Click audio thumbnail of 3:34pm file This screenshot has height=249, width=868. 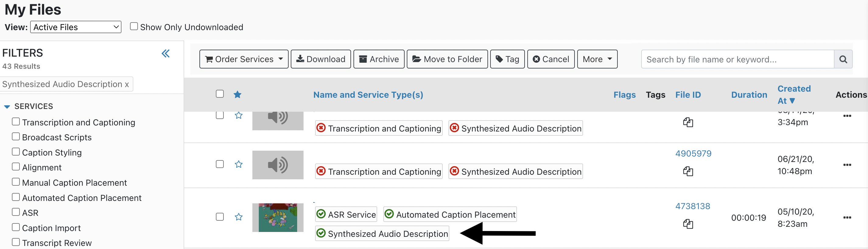coord(278,121)
